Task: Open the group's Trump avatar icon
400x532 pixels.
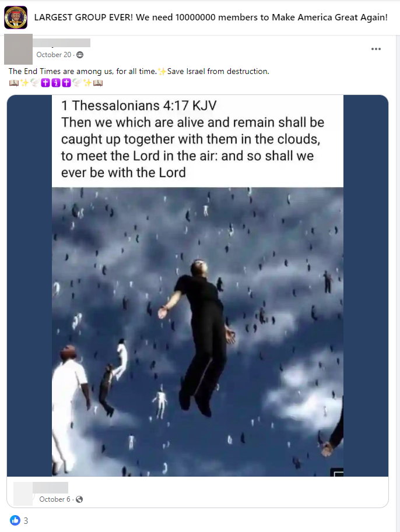Action: [15, 17]
